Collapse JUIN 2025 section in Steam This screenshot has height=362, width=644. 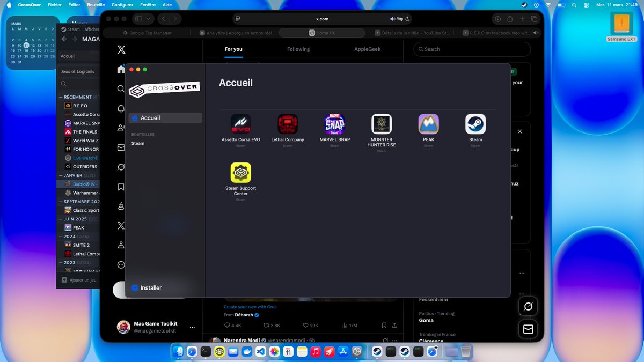pyautogui.click(x=60, y=219)
